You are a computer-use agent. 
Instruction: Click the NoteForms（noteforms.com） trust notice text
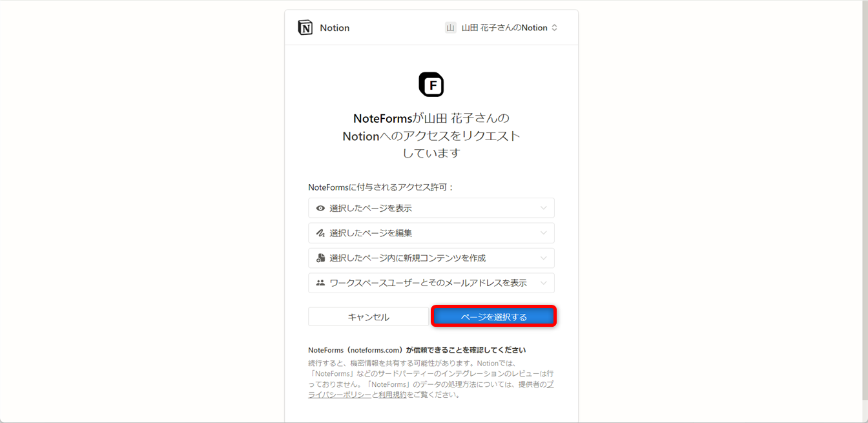point(417,349)
